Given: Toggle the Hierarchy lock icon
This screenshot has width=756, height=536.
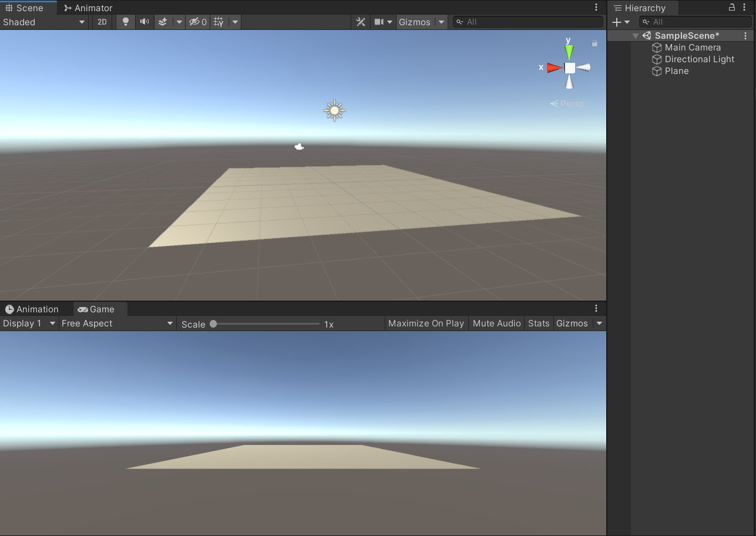Looking at the screenshot, I should point(731,7).
